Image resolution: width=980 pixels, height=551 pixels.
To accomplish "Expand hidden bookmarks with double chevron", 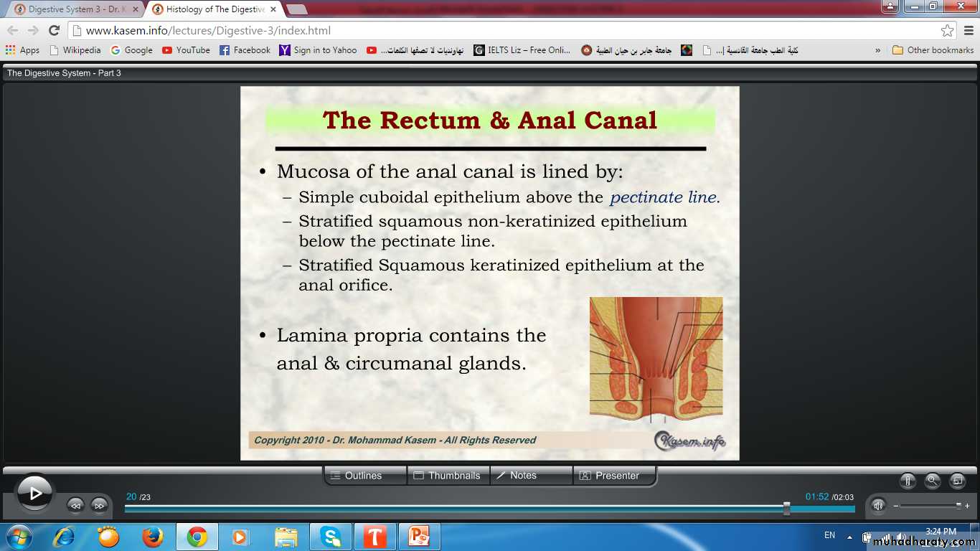I will (x=877, y=50).
